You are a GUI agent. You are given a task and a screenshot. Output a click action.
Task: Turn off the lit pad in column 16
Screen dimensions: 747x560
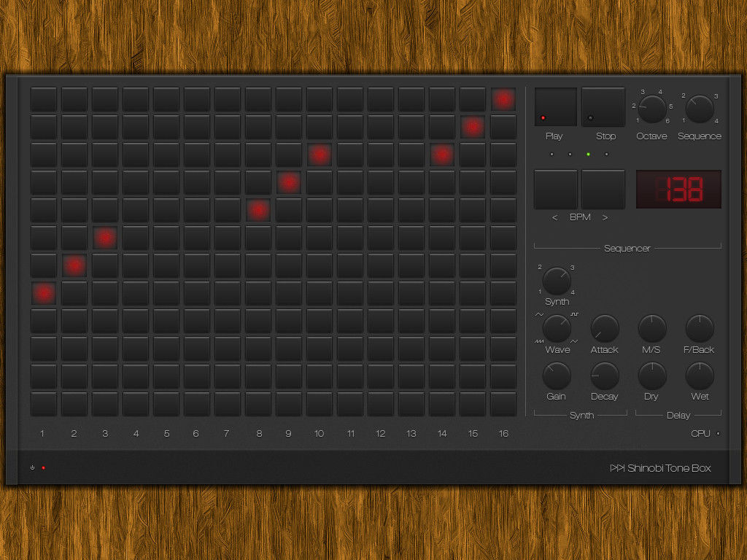tap(503, 99)
